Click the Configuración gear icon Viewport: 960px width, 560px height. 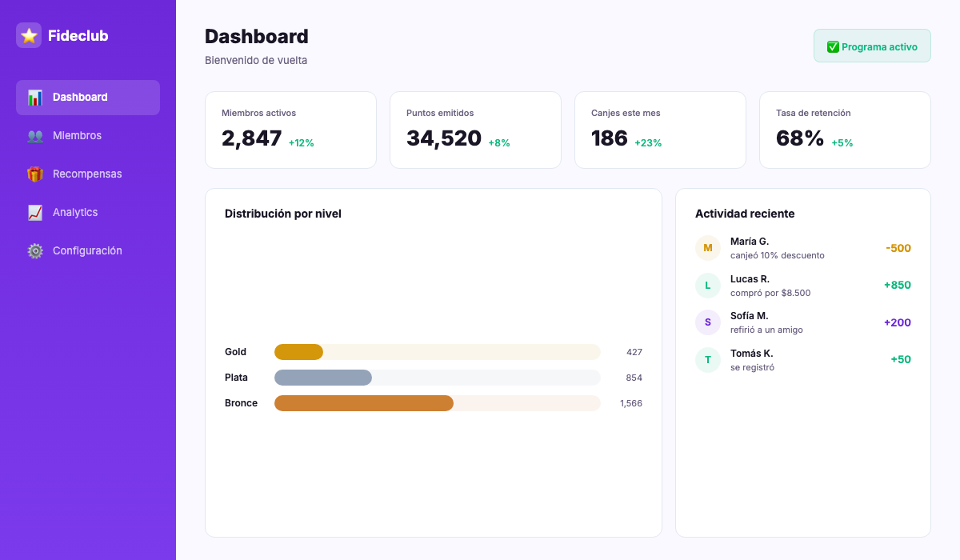[x=35, y=250]
